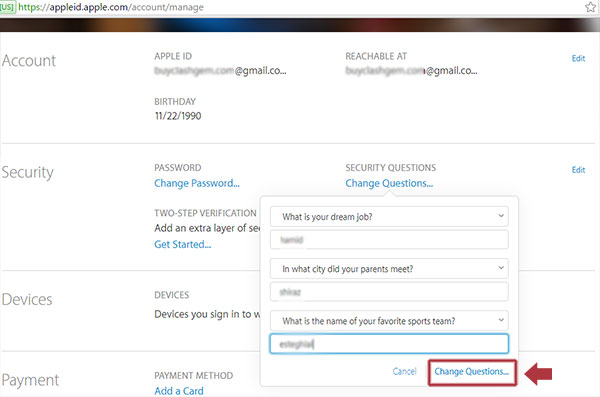The width and height of the screenshot is (600, 397).
Task: Click Edit link in Account section
Action: click(578, 58)
